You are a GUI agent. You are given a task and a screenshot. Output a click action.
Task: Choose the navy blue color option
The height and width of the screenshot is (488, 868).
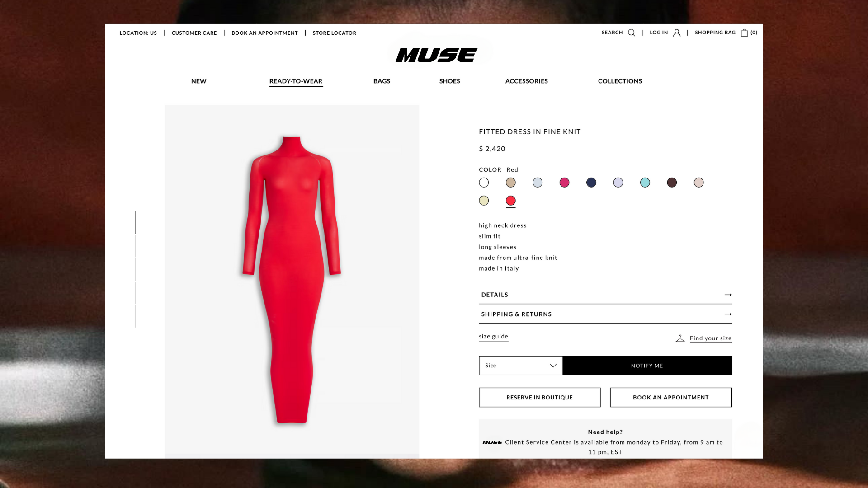[x=591, y=183]
